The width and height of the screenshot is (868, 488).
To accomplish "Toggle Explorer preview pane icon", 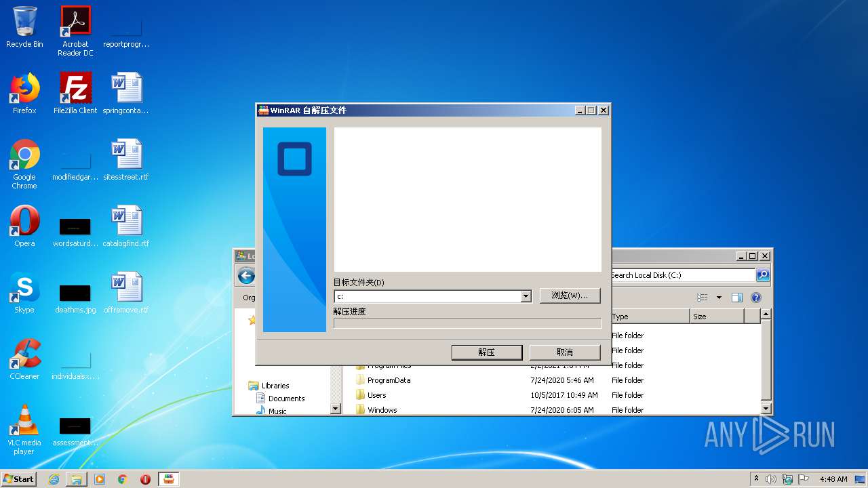I will (x=737, y=298).
